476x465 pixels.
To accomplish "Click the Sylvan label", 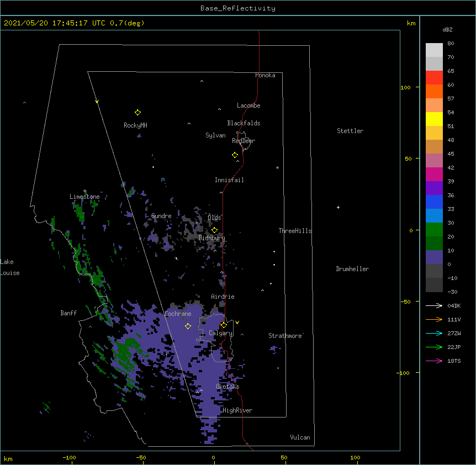I will [215, 135].
